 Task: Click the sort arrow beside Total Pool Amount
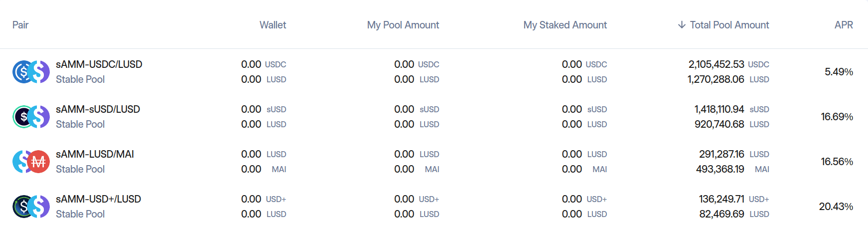[x=682, y=25]
